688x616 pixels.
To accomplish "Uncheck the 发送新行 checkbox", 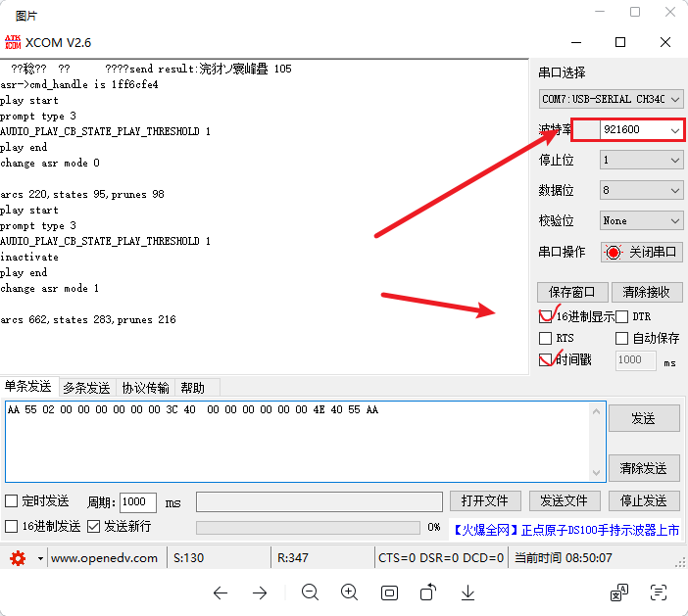I will click(93, 526).
